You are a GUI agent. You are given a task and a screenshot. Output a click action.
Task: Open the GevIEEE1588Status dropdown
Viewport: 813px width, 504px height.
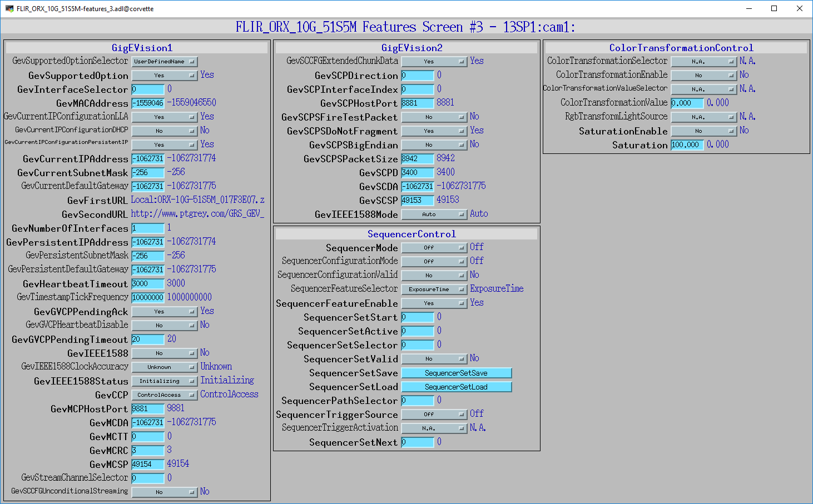165,381
